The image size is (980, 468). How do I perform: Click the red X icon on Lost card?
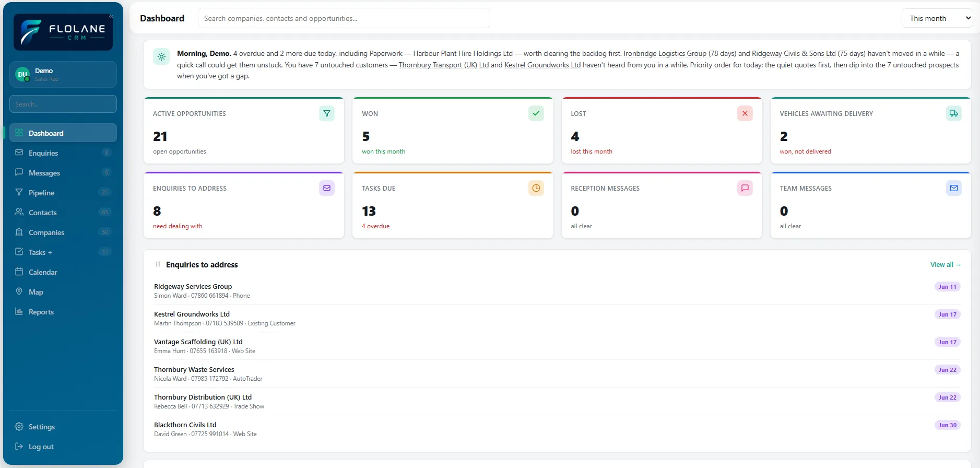tap(745, 113)
